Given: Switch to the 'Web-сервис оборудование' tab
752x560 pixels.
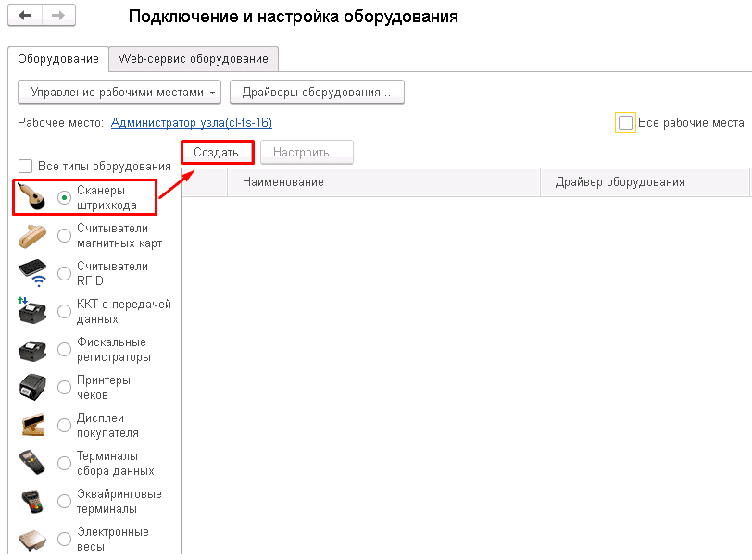Looking at the screenshot, I should click(193, 58).
